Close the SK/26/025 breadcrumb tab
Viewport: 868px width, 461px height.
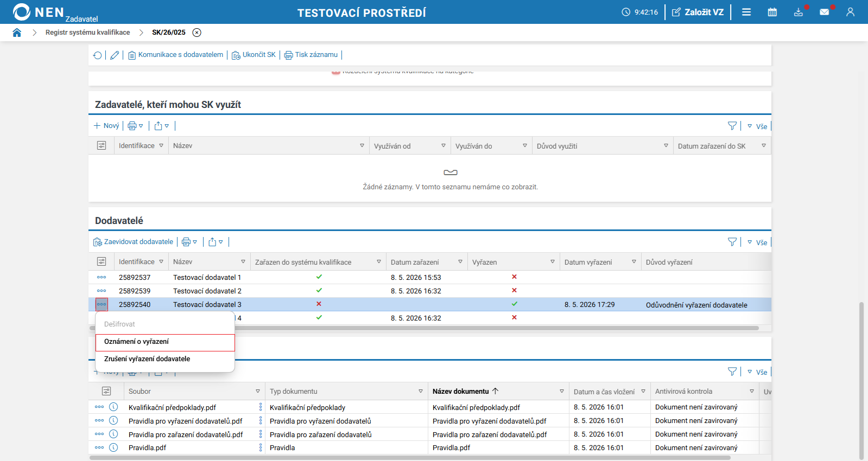(197, 33)
